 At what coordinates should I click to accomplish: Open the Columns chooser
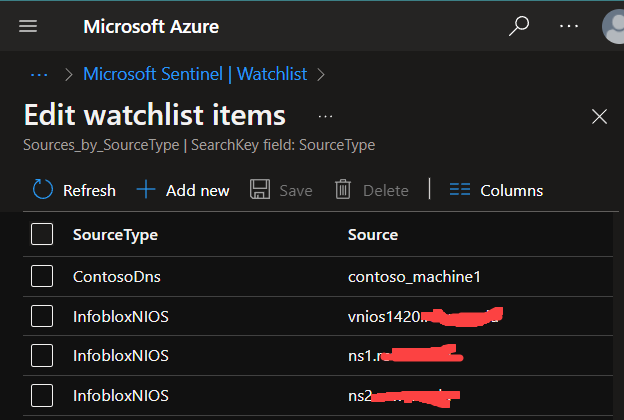click(496, 190)
